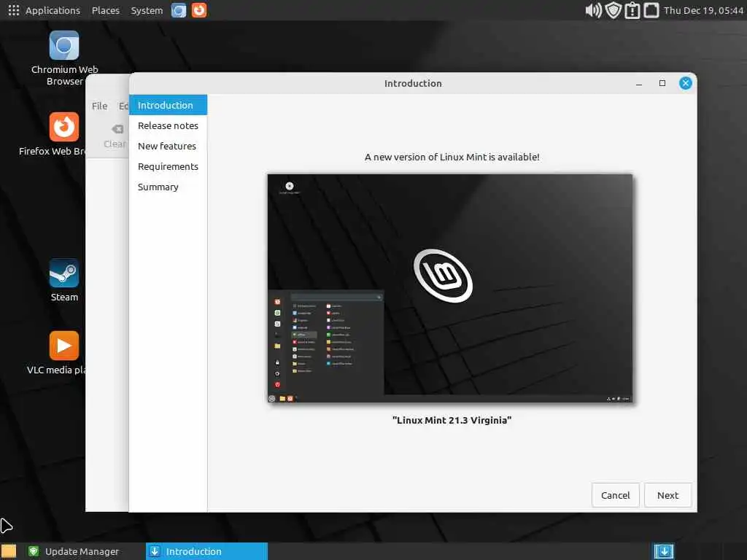Open the Places menu
The image size is (747, 560).
pyautogui.click(x=106, y=10)
